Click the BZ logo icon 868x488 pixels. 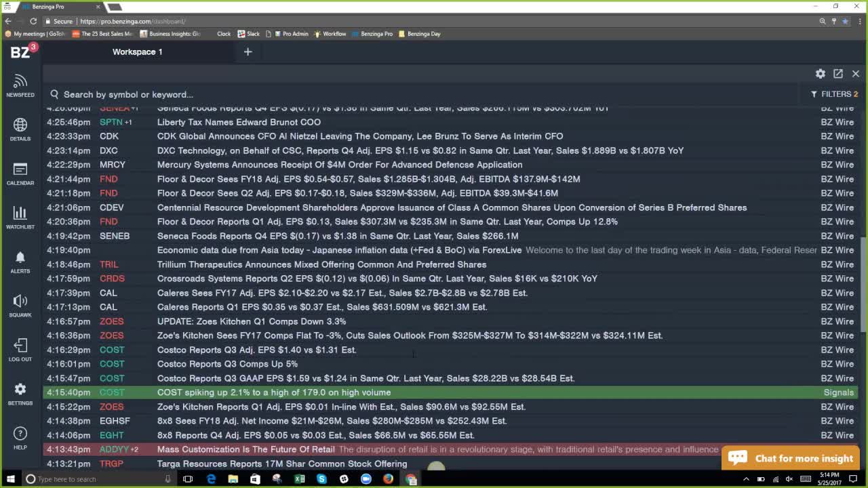[x=21, y=52]
